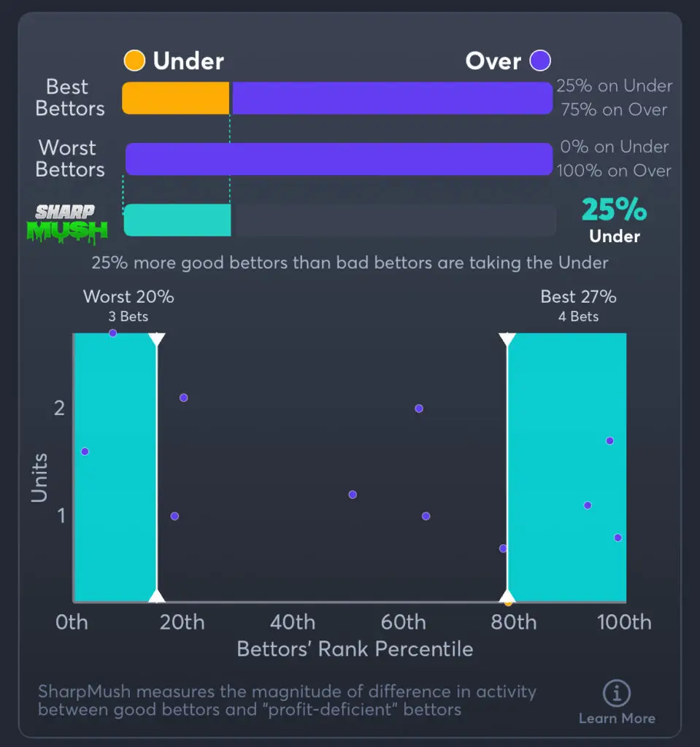Screen dimensions: 700x747
Task: Click the top triangle marker of Best 27%
Action: 507,338
